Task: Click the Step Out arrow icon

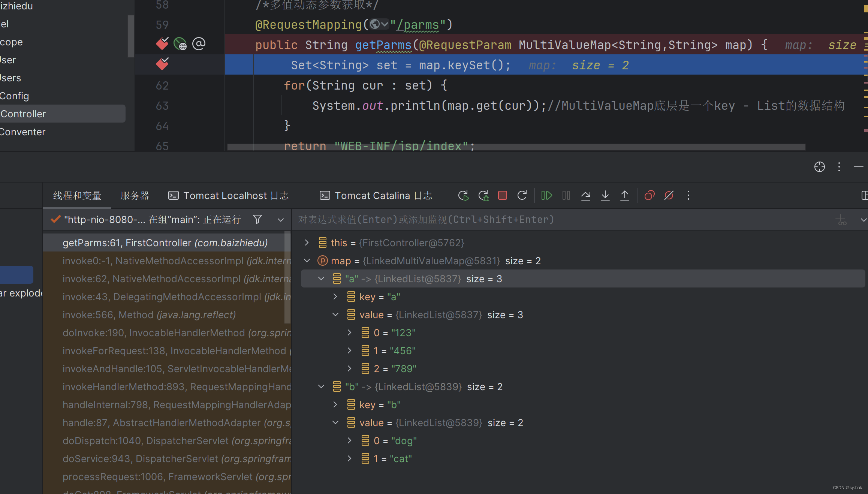Action: click(624, 195)
